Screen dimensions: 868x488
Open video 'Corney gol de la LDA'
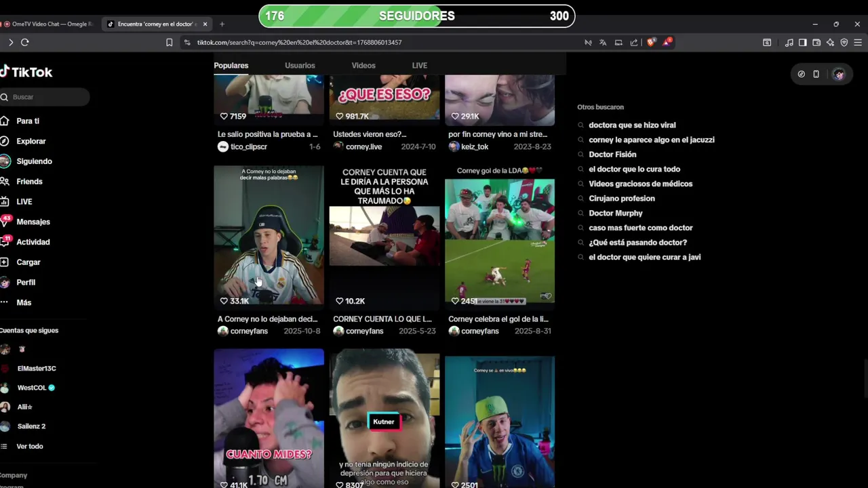click(x=500, y=237)
